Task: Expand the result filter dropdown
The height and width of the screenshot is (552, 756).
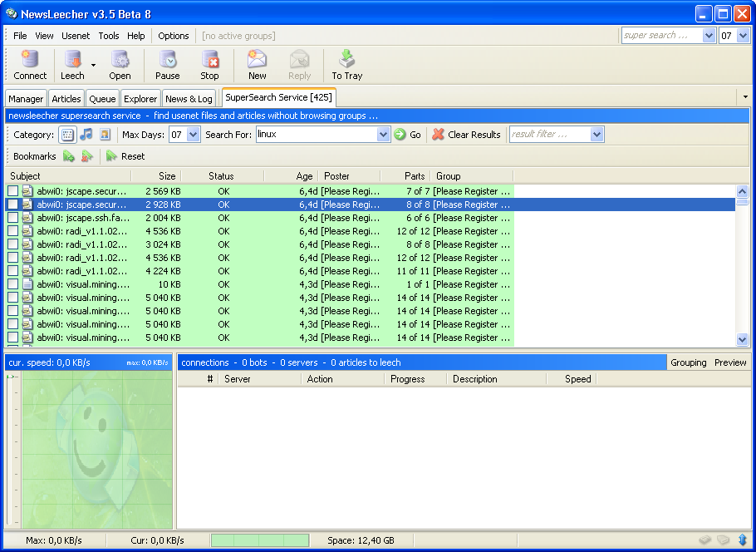Action: point(596,135)
